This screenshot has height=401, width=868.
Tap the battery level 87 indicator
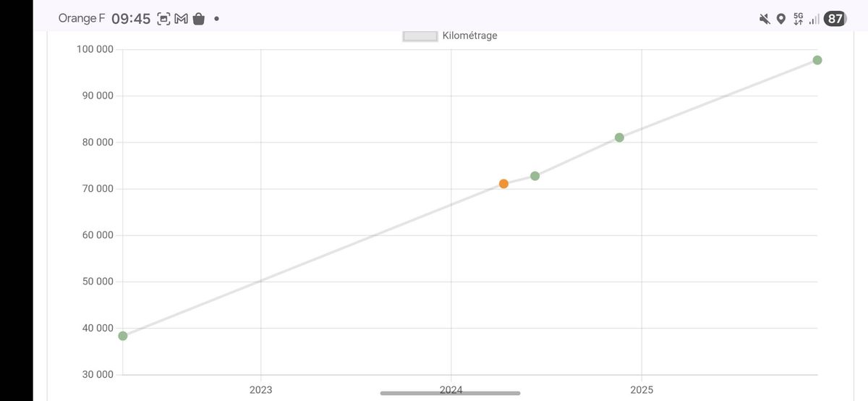(x=835, y=19)
